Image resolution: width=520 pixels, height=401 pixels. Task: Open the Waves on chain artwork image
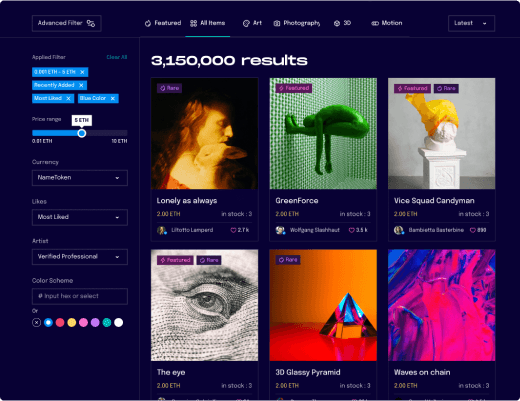442,305
